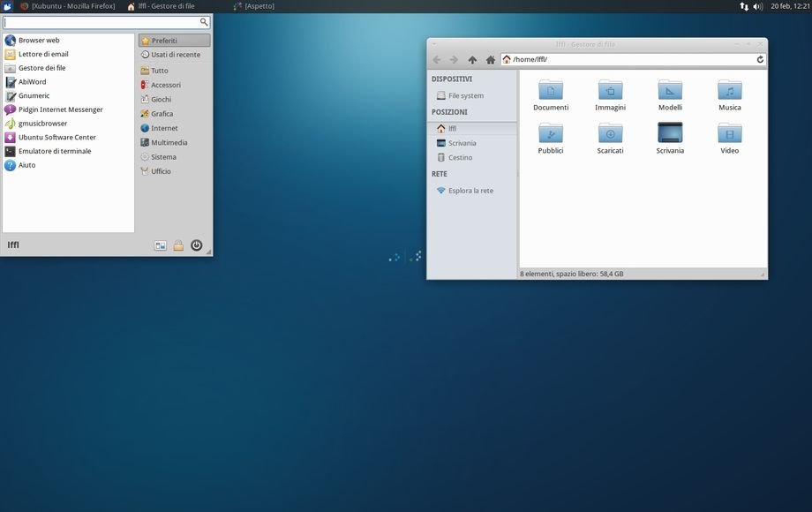
Task: Open the Scaricati folder
Action: click(x=610, y=139)
